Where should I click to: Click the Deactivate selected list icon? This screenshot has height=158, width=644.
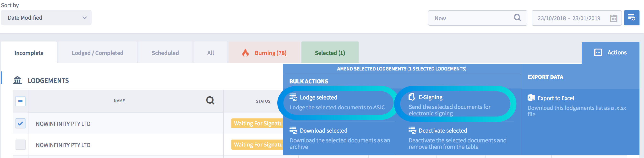(x=412, y=130)
